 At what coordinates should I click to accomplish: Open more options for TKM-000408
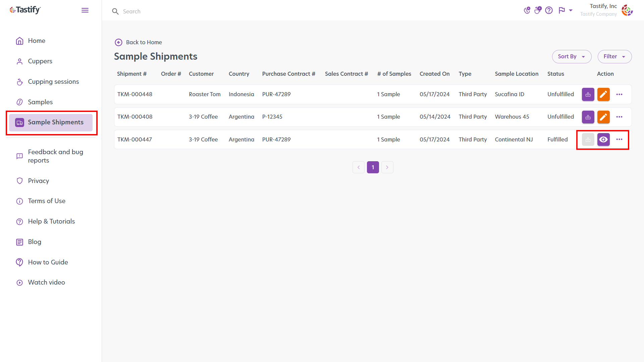click(619, 117)
